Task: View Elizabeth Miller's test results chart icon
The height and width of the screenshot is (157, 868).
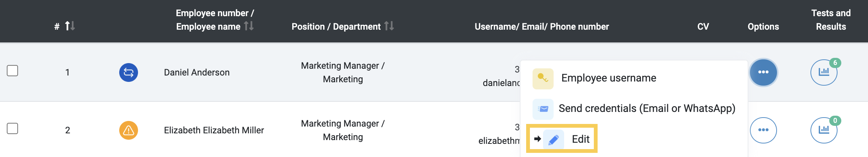Action: (824, 130)
